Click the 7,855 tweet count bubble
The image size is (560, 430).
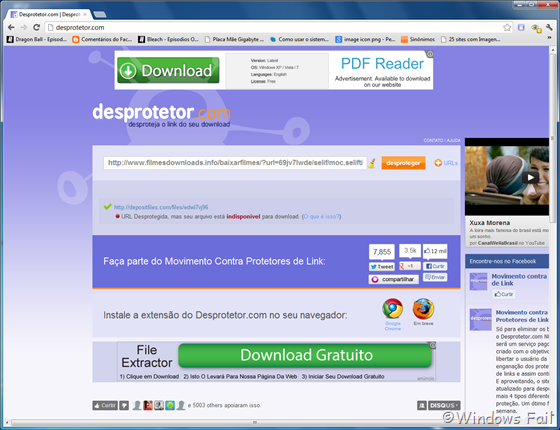point(382,252)
